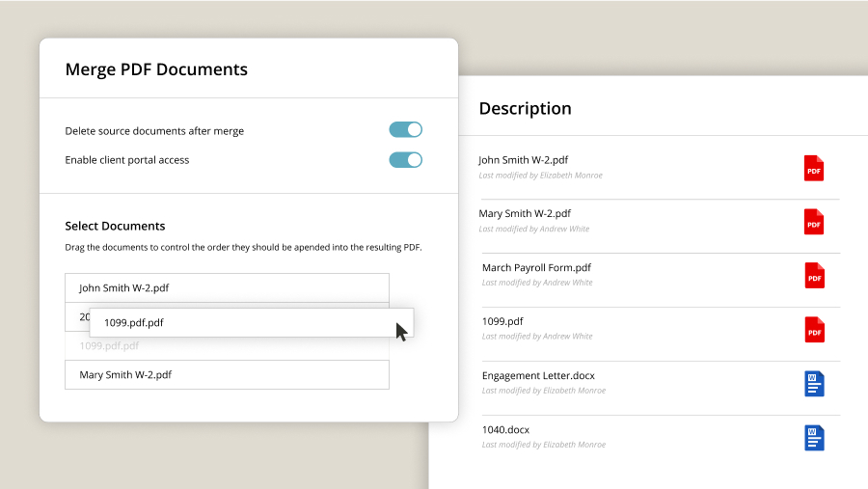The image size is (868, 489).
Task: Click PDF icon for March Payroll Form.pdf
Action: pos(814,276)
